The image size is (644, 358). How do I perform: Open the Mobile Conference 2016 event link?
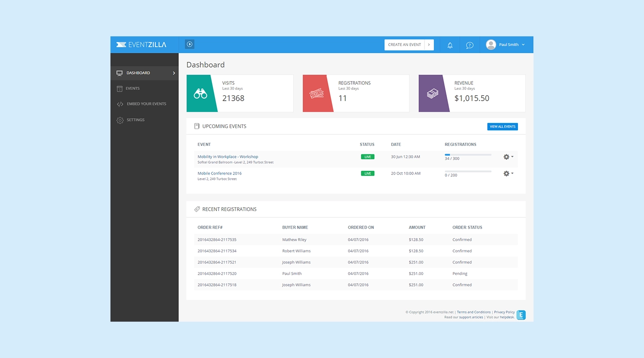coord(219,173)
